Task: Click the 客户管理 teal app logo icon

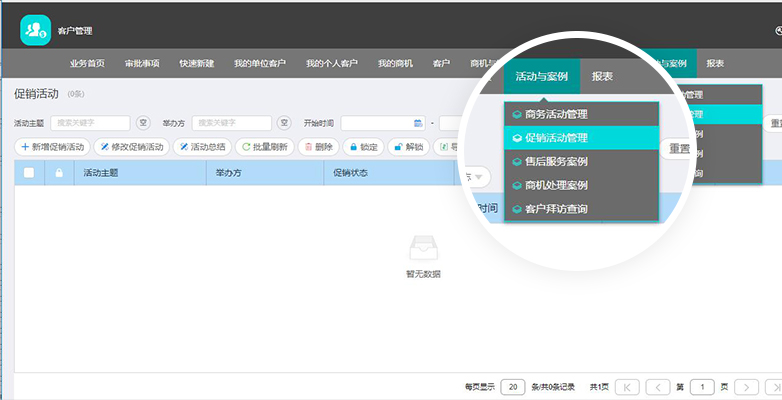Action: [35, 30]
